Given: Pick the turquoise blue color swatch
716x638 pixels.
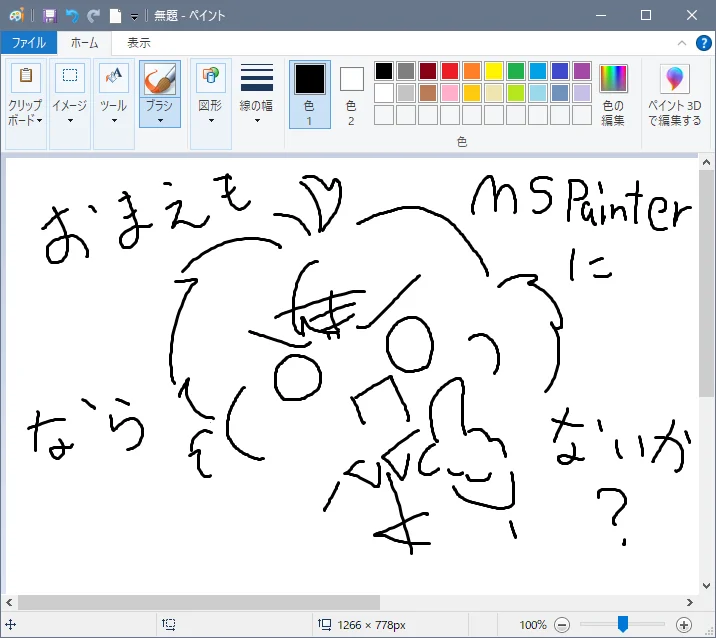Looking at the screenshot, I should tap(538, 71).
